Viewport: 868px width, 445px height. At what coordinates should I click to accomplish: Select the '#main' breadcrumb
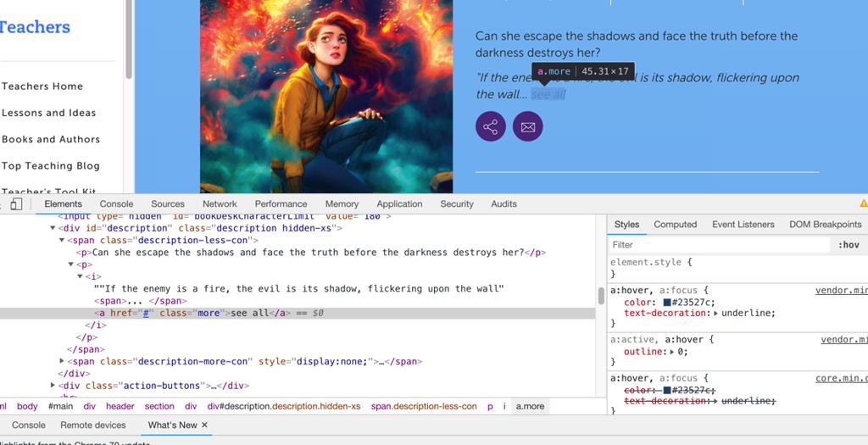coord(60,406)
